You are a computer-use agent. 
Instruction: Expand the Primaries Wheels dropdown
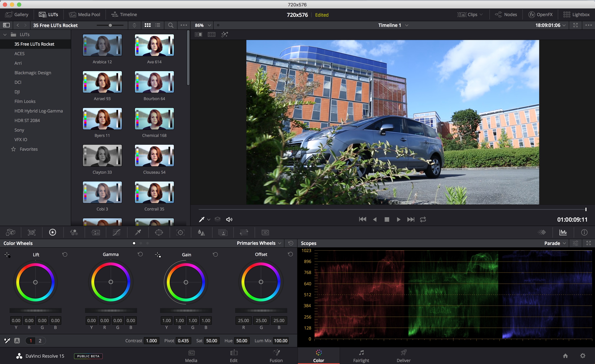pyautogui.click(x=258, y=243)
